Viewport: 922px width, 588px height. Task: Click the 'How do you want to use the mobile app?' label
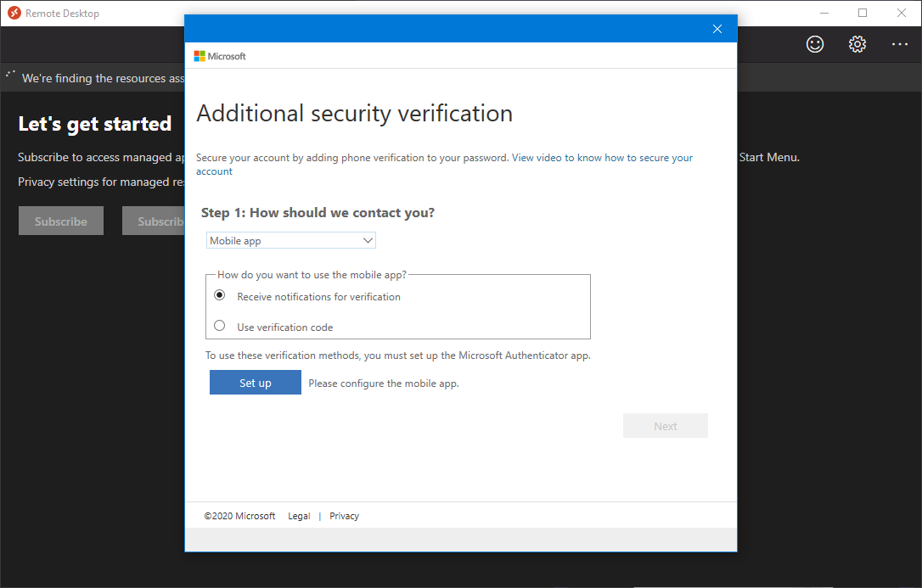[x=312, y=274]
